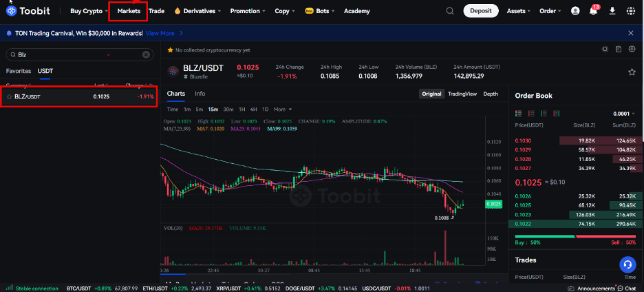The height and width of the screenshot is (292, 644).
Task: Switch theme with the sun icon
Action: coord(605,50)
